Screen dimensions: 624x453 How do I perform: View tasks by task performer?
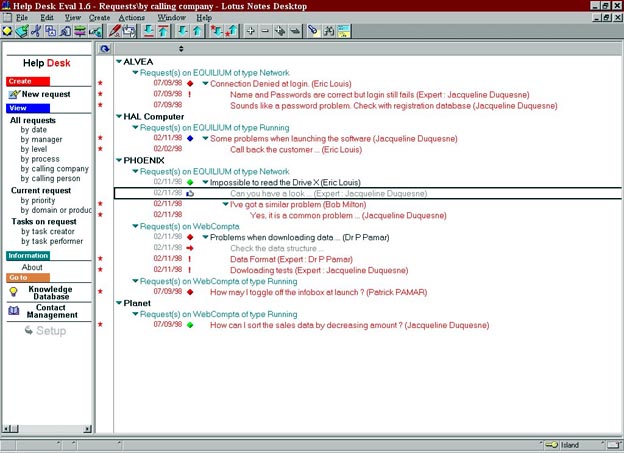[x=52, y=241]
